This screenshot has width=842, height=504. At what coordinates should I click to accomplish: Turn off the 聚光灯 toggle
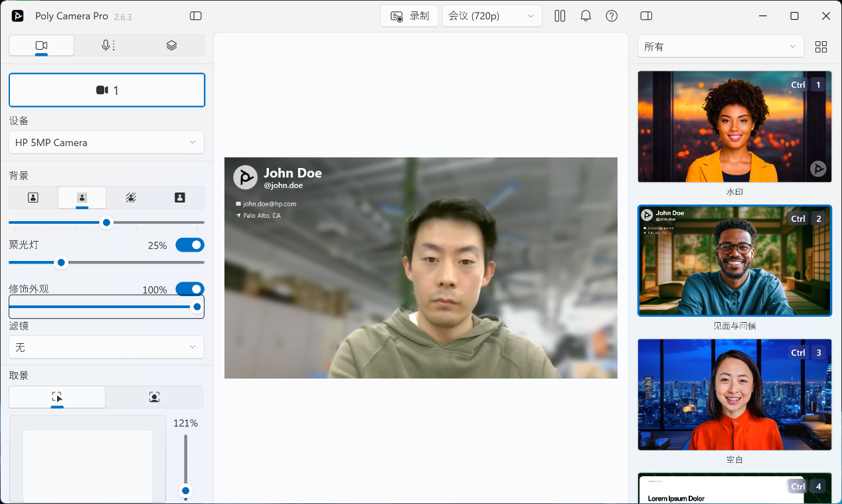pyautogui.click(x=190, y=245)
